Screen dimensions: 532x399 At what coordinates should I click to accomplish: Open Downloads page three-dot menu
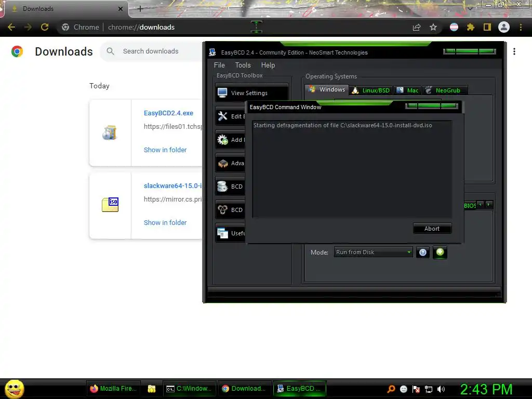[x=514, y=51]
